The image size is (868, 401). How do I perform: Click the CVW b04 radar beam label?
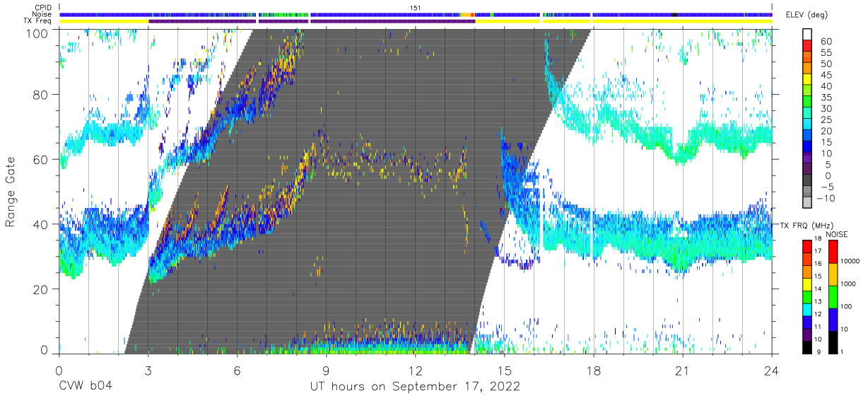(x=86, y=387)
